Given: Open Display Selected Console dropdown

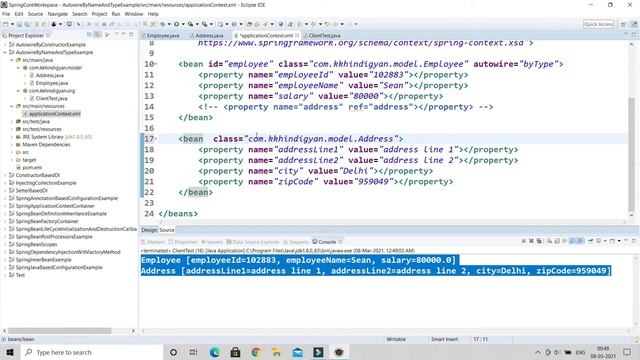Looking at the screenshot, I should (605, 241).
